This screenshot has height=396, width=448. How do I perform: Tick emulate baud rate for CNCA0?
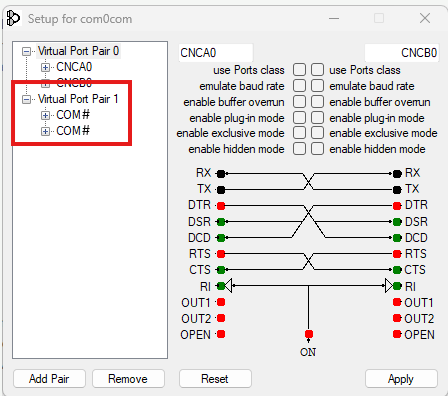click(x=299, y=86)
